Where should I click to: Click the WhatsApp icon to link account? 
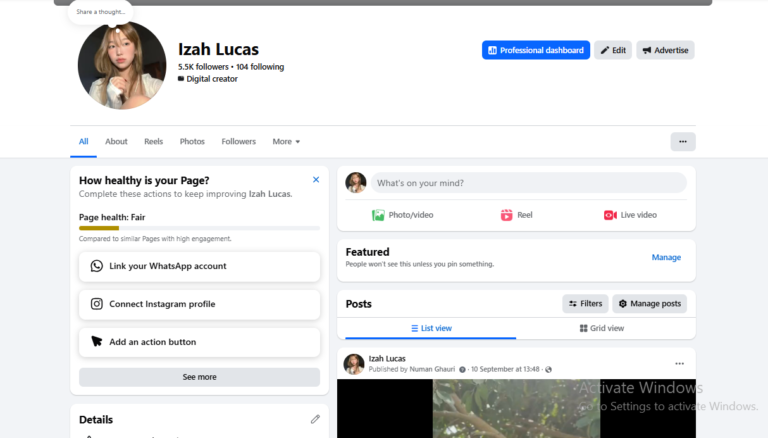coord(96,266)
